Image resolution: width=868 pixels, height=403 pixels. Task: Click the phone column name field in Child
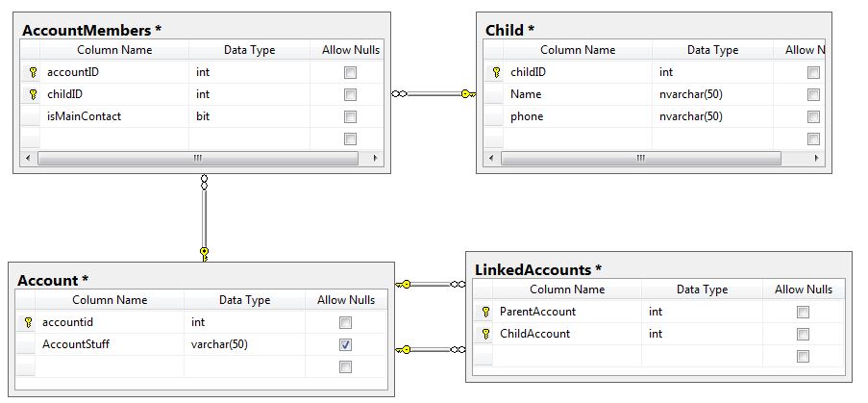[578, 116]
